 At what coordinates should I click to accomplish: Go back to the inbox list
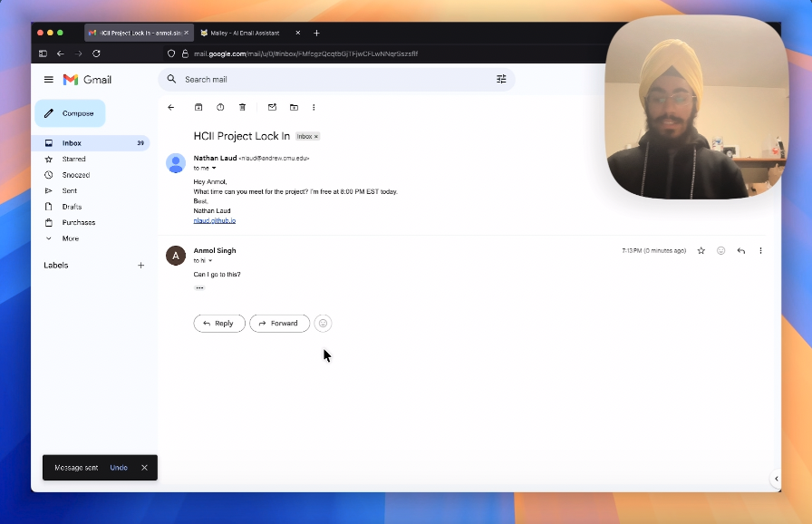(171, 107)
